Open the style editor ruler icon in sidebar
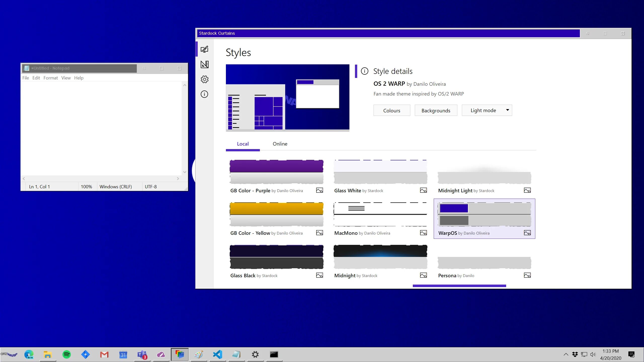This screenshot has height=362, width=644. pyautogui.click(x=204, y=64)
